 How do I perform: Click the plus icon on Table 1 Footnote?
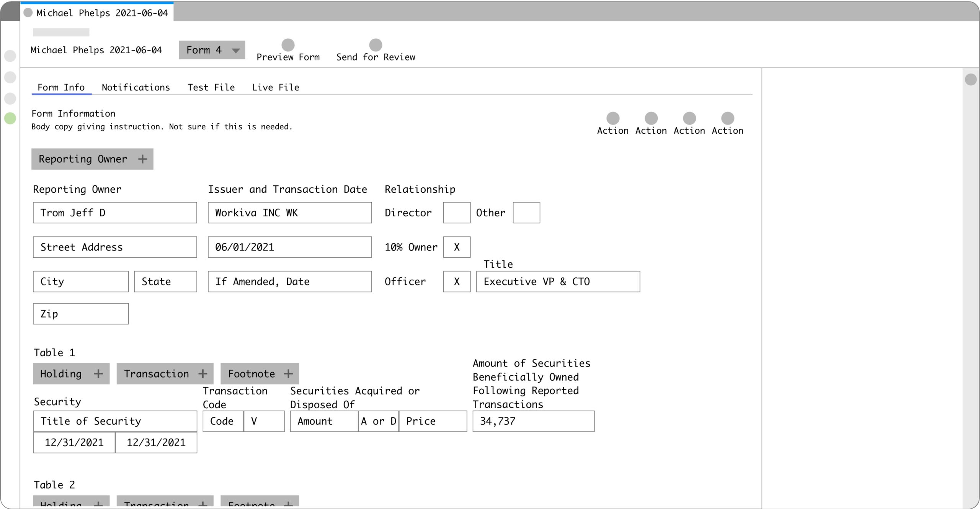pyautogui.click(x=288, y=373)
